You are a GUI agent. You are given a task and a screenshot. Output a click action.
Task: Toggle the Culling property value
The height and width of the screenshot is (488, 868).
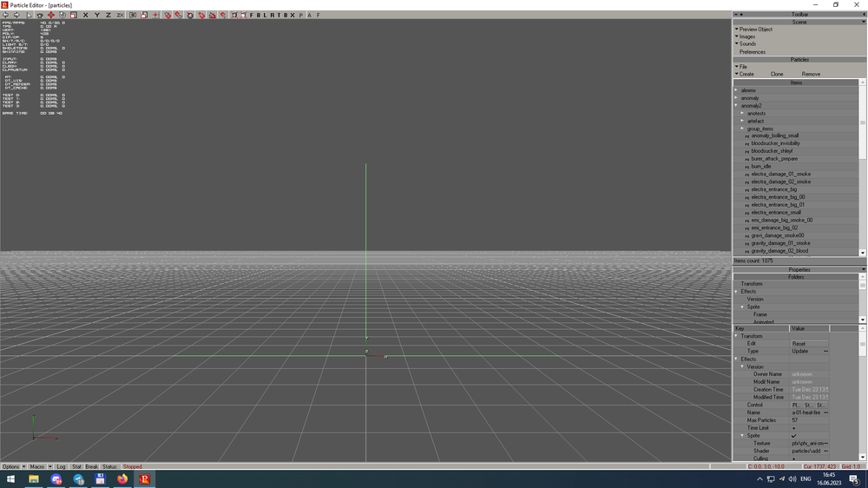(793, 458)
